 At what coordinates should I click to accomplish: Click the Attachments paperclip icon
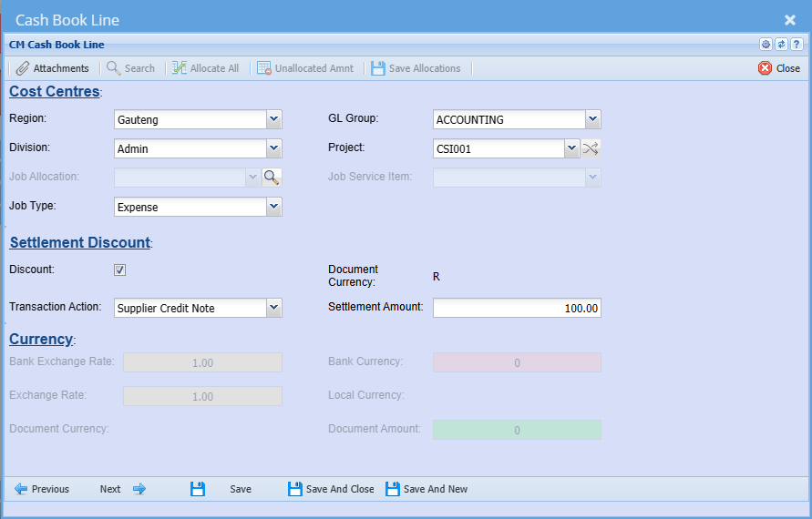22,68
